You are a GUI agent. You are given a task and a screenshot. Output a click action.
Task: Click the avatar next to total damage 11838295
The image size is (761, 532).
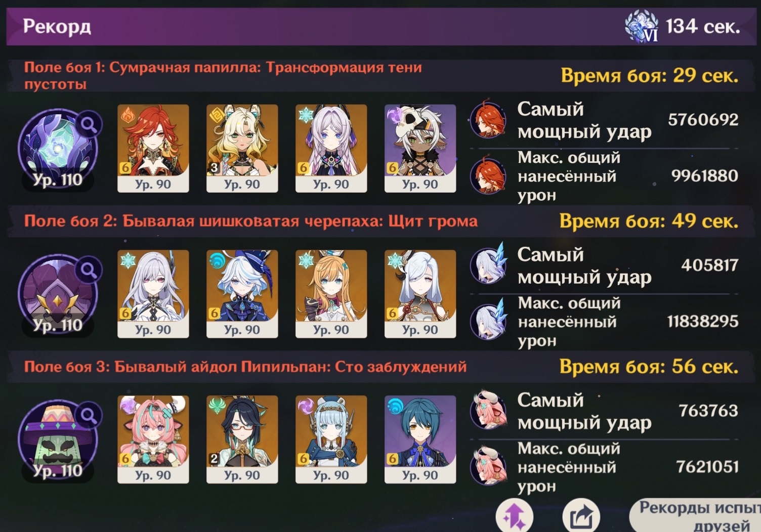click(488, 320)
